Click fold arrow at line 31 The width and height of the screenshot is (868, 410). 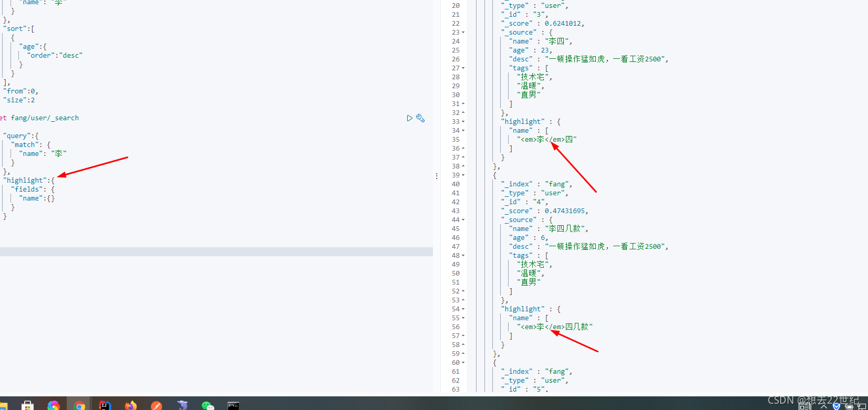point(463,104)
